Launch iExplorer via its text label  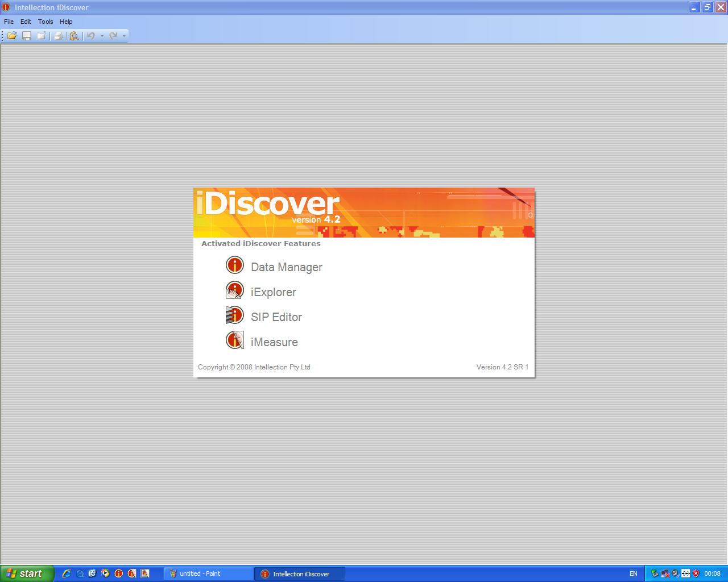pyautogui.click(x=274, y=292)
